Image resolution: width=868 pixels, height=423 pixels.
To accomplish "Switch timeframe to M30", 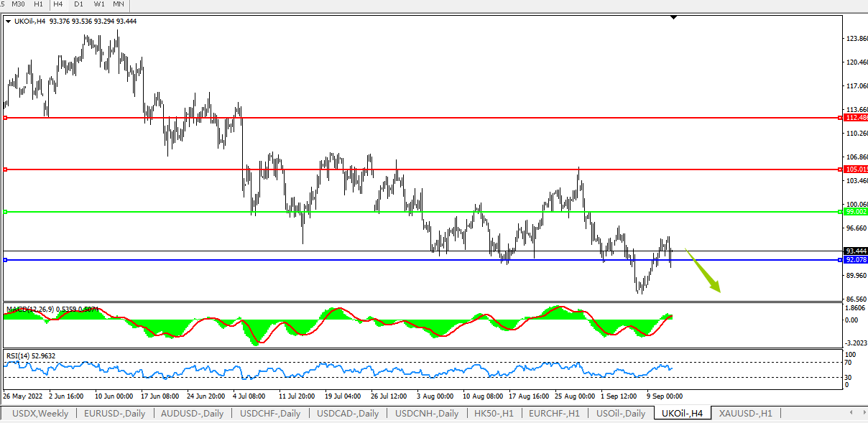I will coord(18,4).
